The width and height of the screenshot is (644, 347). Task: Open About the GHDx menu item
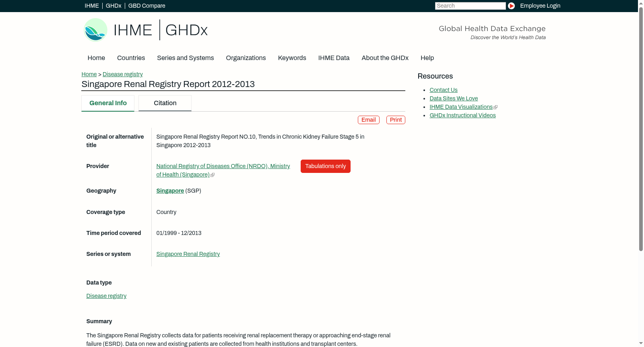click(x=385, y=58)
